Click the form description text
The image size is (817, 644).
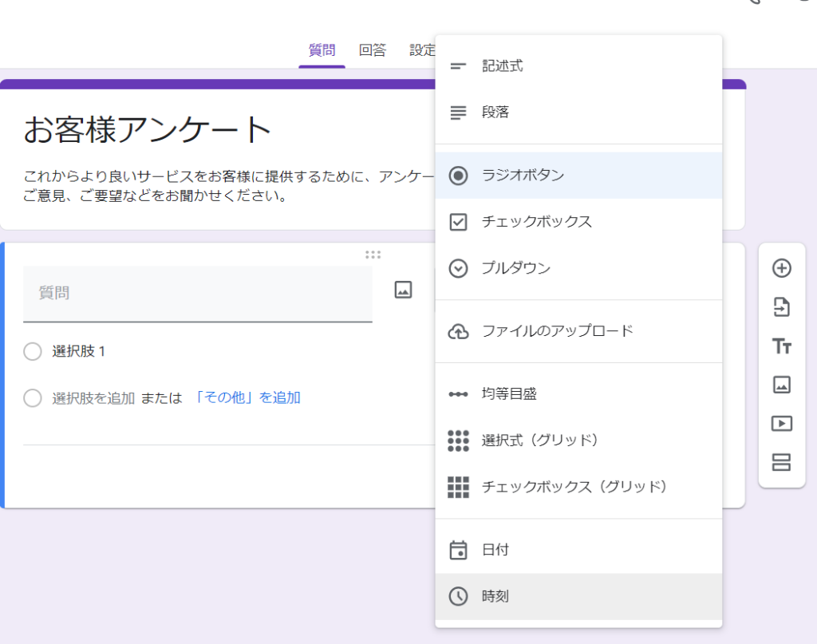pyautogui.click(x=229, y=186)
